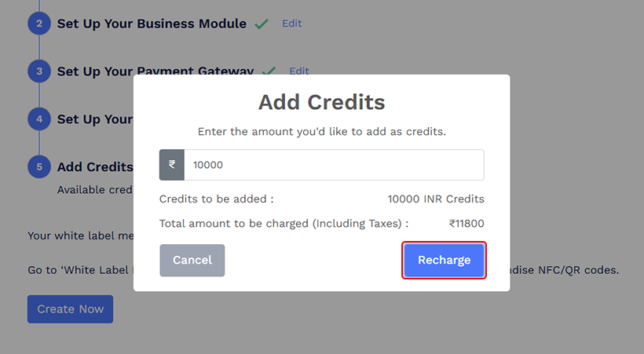Select the Add Credits step heading
This screenshot has height=354, width=644.
(94, 167)
